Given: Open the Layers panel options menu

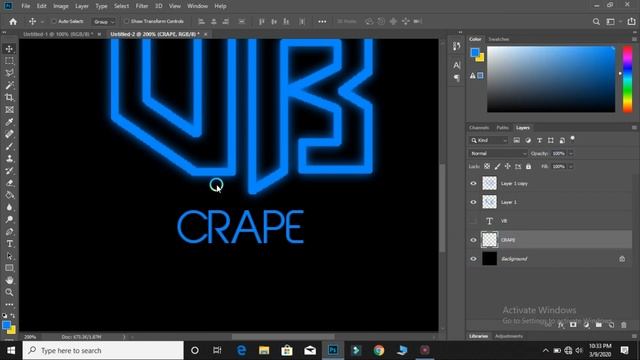Looking at the screenshot, I should click(x=634, y=128).
